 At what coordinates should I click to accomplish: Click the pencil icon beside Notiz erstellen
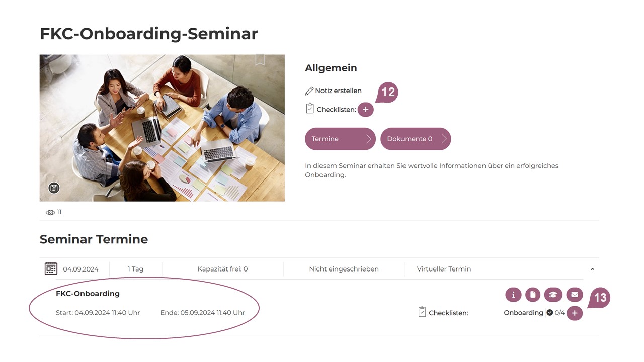pos(309,91)
